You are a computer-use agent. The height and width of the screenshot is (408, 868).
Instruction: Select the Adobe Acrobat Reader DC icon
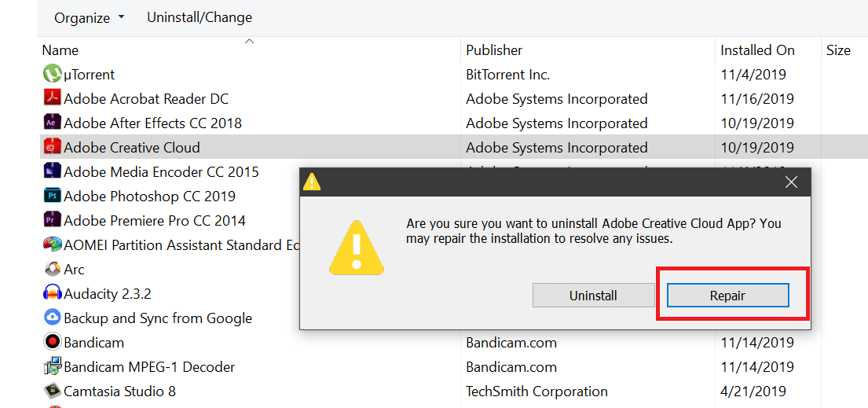[52, 99]
